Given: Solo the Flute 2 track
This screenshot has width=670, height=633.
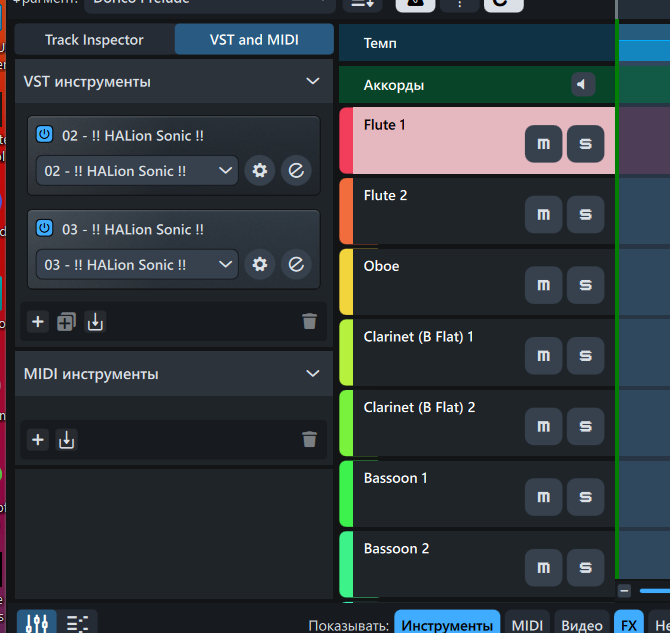Looking at the screenshot, I should 585,215.
